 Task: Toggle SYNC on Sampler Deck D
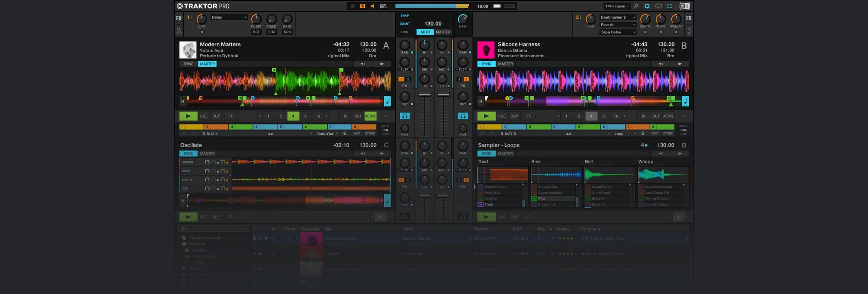487,154
